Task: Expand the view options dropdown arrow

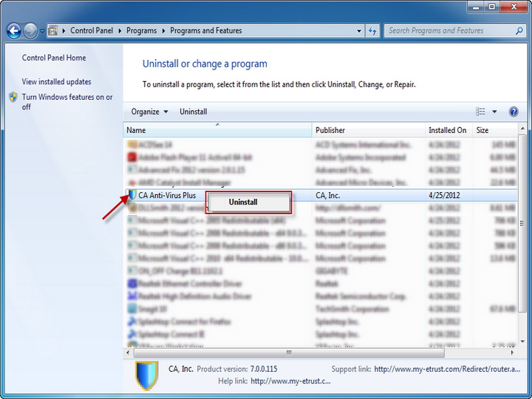Action: (494, 112)
